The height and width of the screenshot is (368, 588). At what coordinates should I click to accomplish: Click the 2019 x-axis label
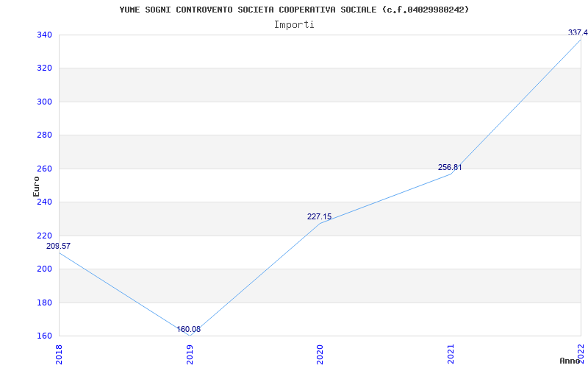190,354
